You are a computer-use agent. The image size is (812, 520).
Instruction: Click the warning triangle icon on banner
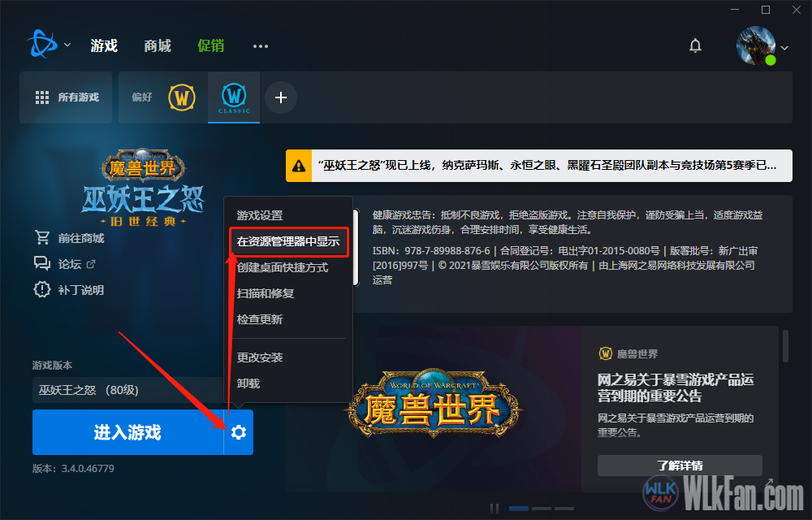click(299, 166)
